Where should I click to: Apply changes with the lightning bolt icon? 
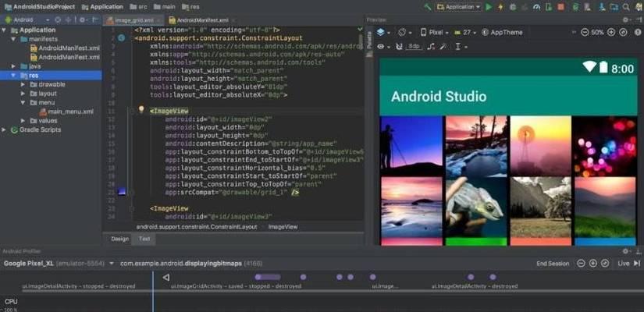(x=500, y=6)
